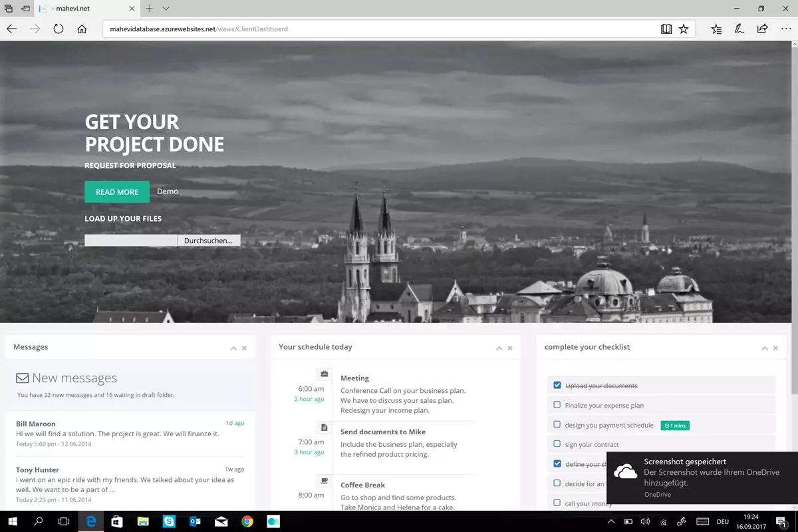This screenshot has height=532, width=798.
Task: Collapse 'Your schedule today' panel
Action: coord(499,348)
